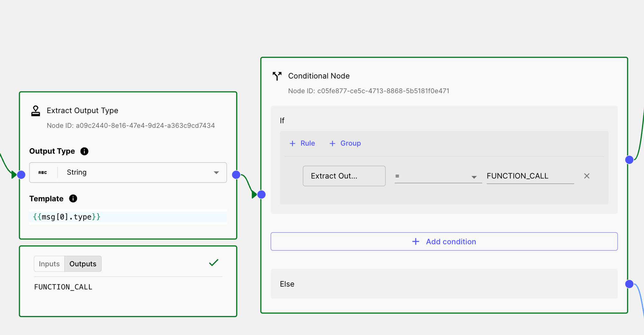Open the equals operator dropdown
Image resolution: width=644 pixels, height=335 pixels.
(x=438, y=176)
